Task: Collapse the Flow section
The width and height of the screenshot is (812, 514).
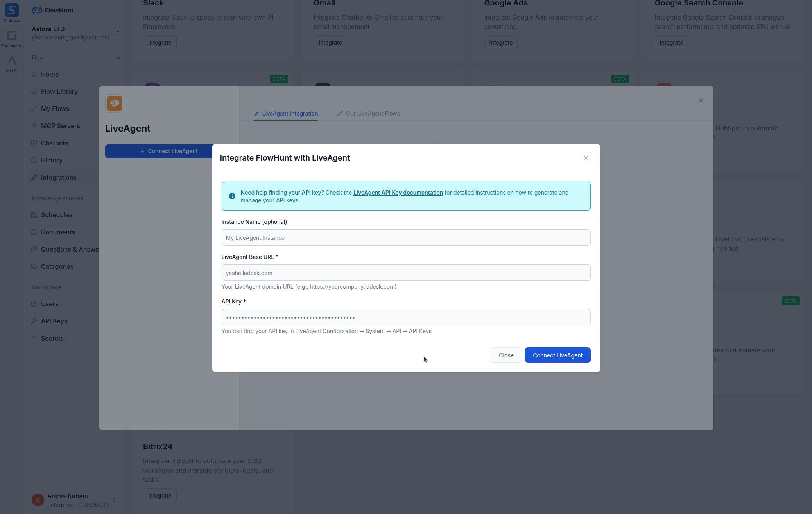Action: click(118, 57)
